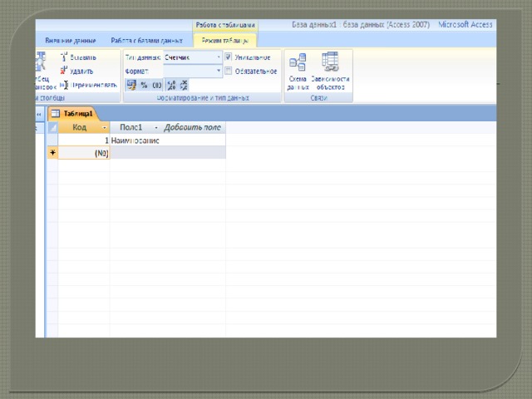Toggle the Уникальное checkbox

point(229,57)
